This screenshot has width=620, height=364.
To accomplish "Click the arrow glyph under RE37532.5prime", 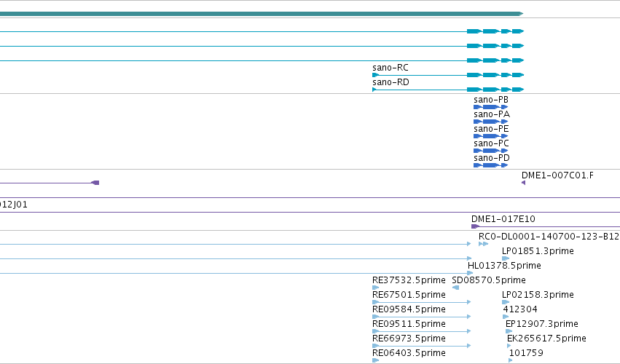I will tap(376, 288).
